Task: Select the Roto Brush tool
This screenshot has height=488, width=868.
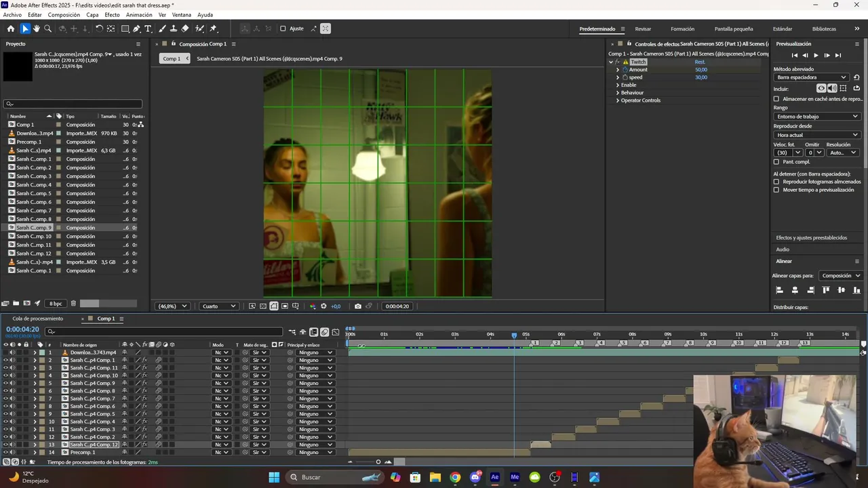Action: pyautogui.click(x=199, y=28)
